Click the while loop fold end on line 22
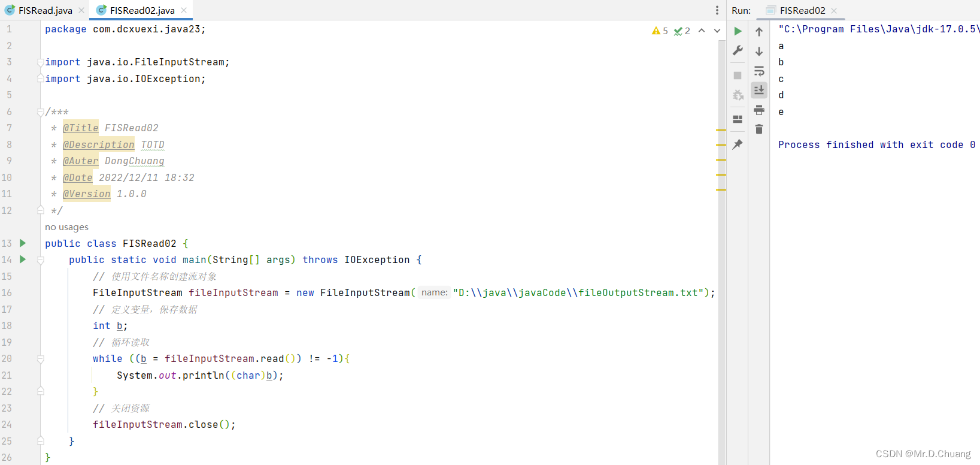980x465 pixels. pyautogui.click(x=41, y=391)
